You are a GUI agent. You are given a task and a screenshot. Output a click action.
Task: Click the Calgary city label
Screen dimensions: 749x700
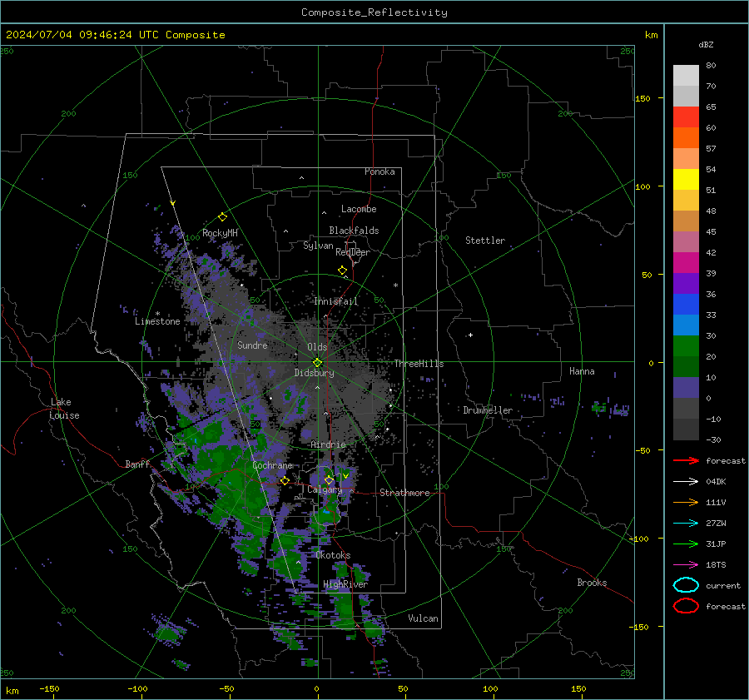[325, 489]
